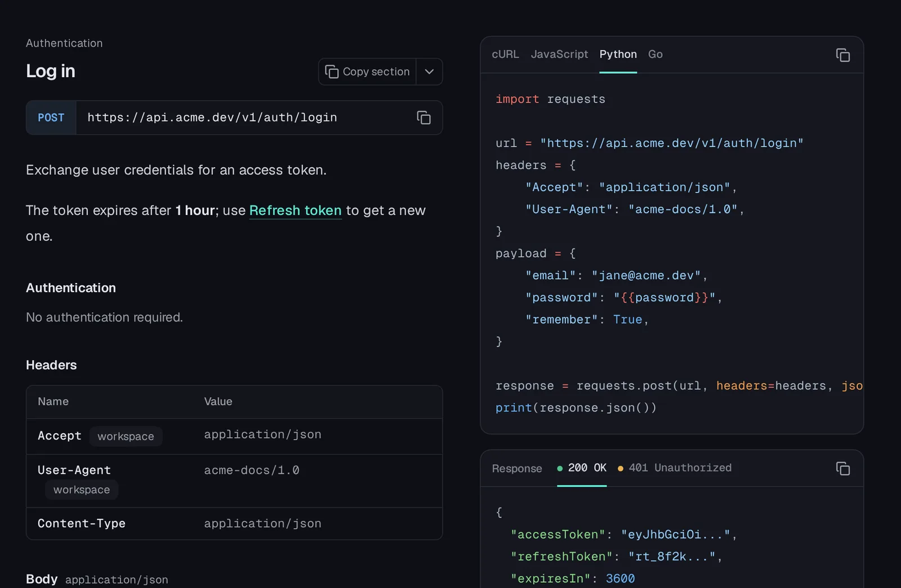Click the Name column header
This screenshot has width=901, height=588.
53,402
